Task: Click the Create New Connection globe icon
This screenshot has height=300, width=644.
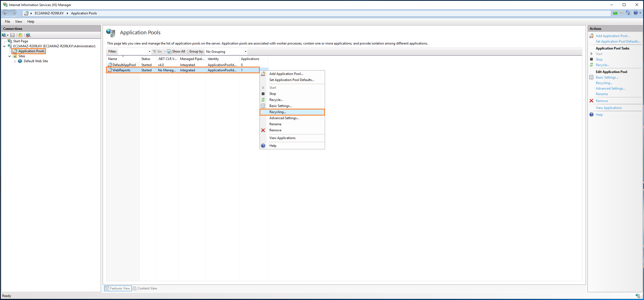Action: (x=4, y=35)
